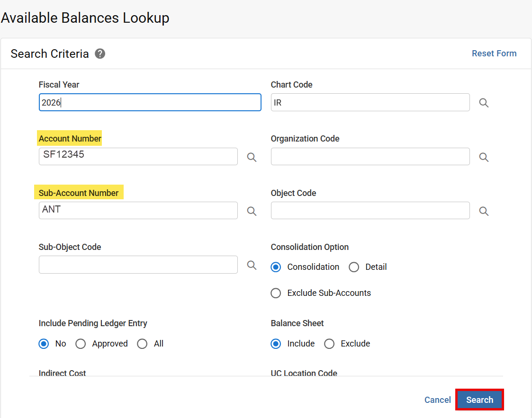Click the Object Code input field
Screen dimensions: 532x418
click(370, 210)
